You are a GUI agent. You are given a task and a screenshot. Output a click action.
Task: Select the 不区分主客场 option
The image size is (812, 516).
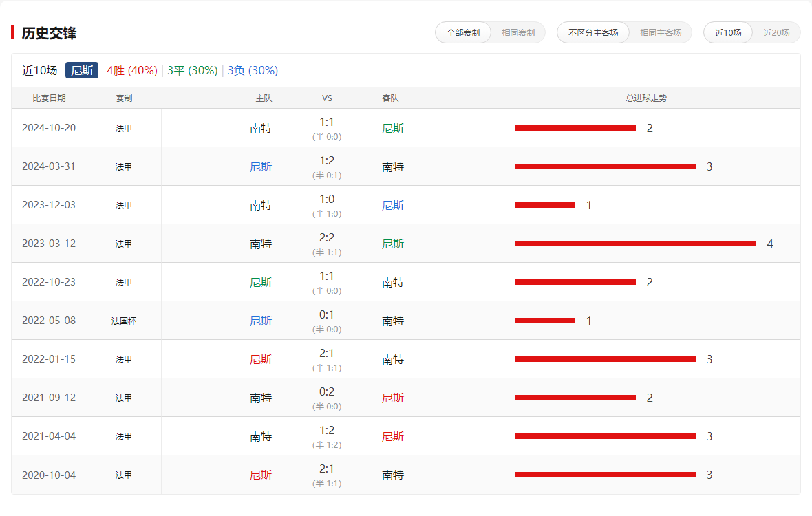pyautogui.click(x=593, y=32)
